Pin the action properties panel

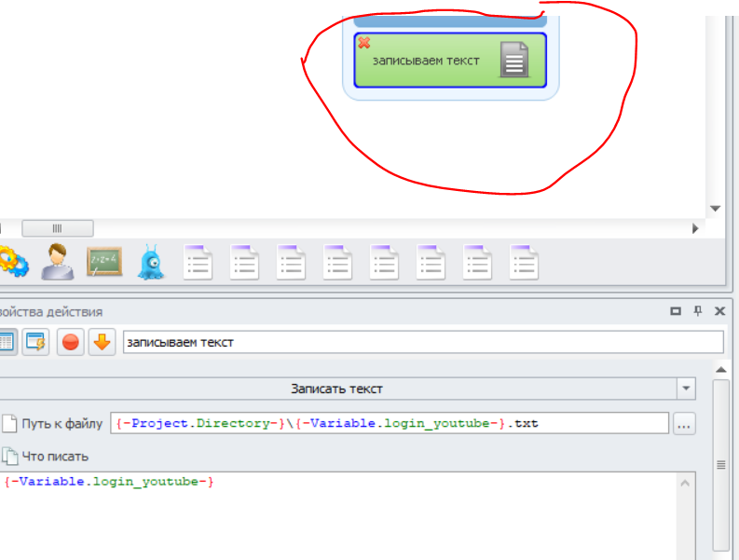pyautogui.click(x=698, y=311)
